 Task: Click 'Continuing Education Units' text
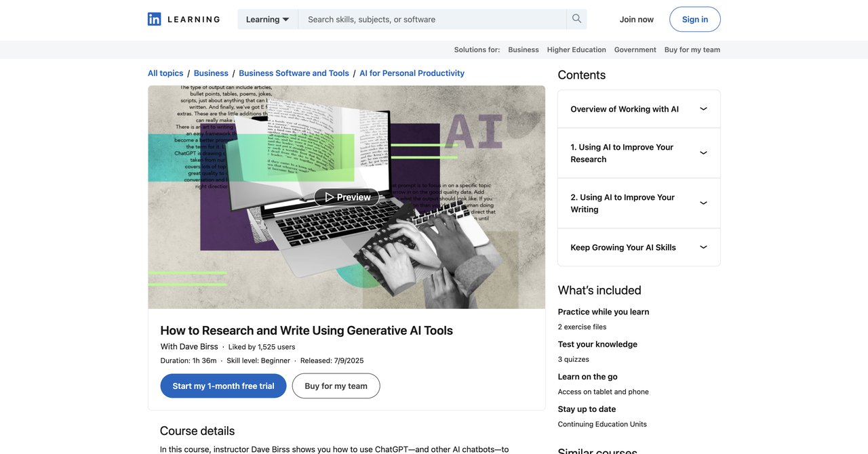602,424
